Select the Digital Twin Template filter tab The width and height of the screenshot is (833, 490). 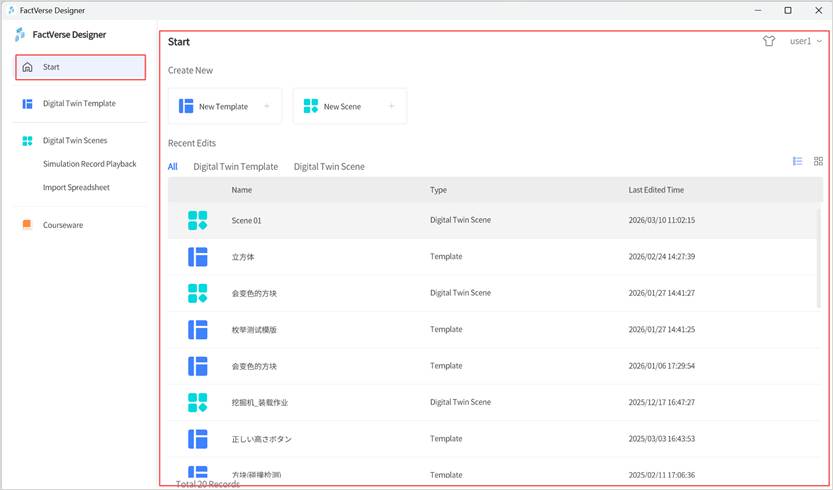[x=235, y=167]
